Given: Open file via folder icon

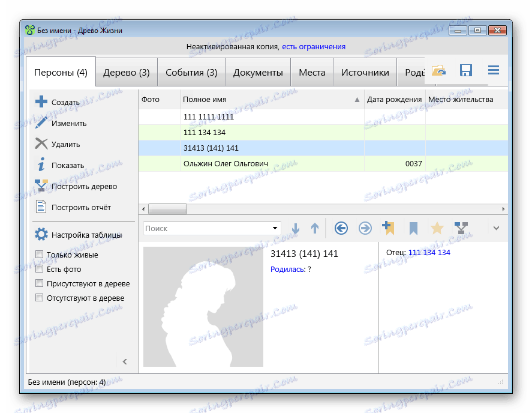Looking at the screenshot, I should [x=438, y=71].
